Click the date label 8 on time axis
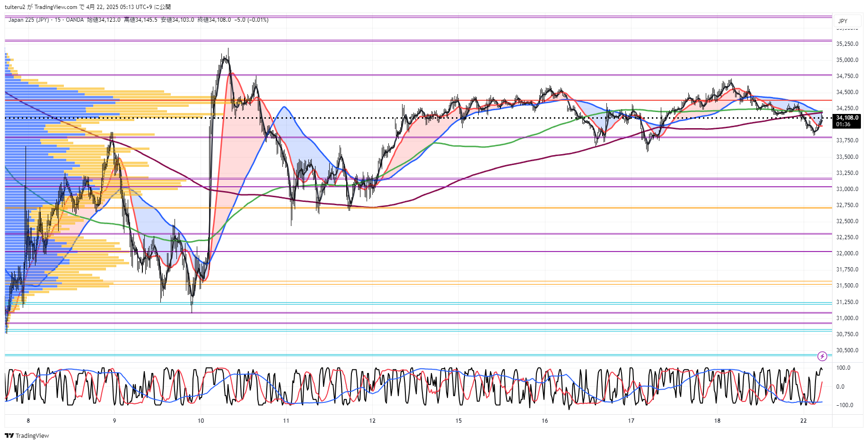Image resolution: width=868 pixels, height=444 pixels. click(28, 420)
